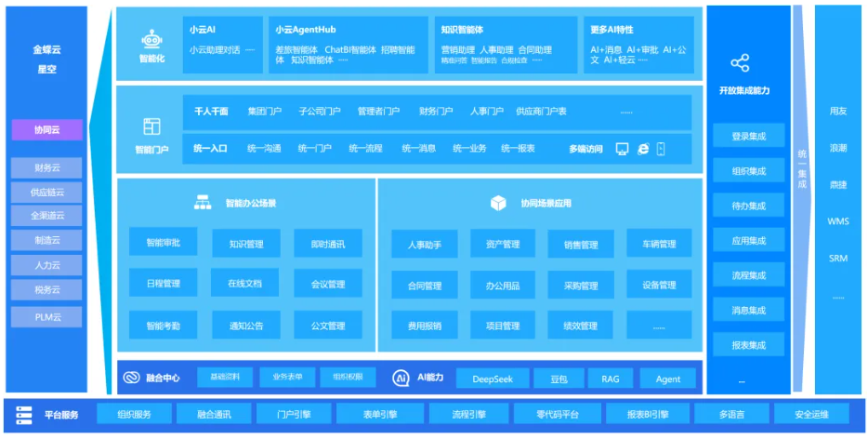Select 财务云 in the left sidebar
The image size is (868, 439).
click(47, 167)
